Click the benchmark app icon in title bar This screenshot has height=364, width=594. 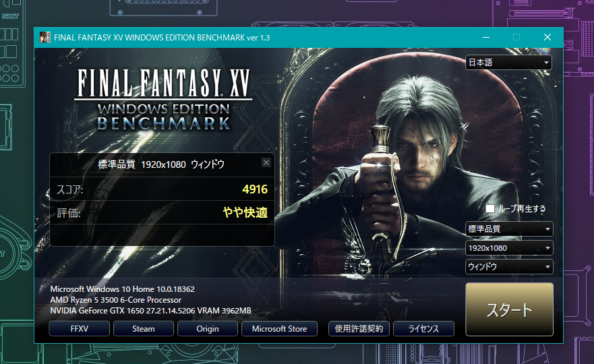click(x=45, y=37)
